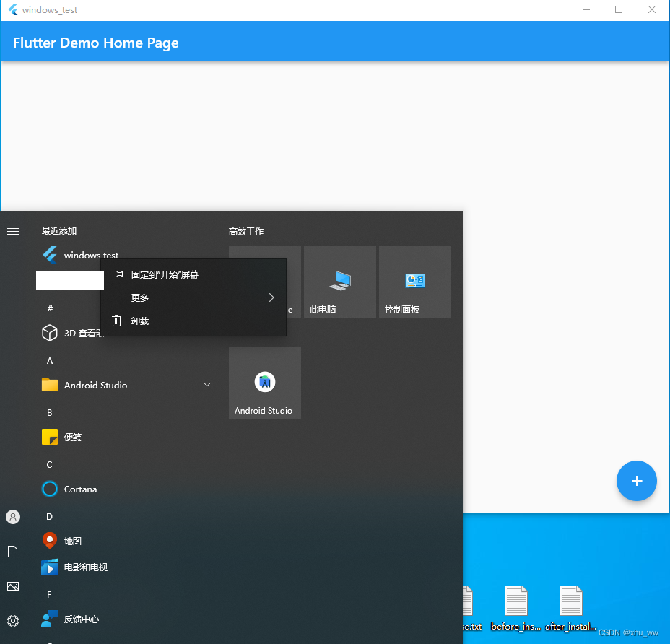The height and width of the screenshot is (644, 670).
Task: Launch Android Studio from its tile
Action: pos(264,383)
